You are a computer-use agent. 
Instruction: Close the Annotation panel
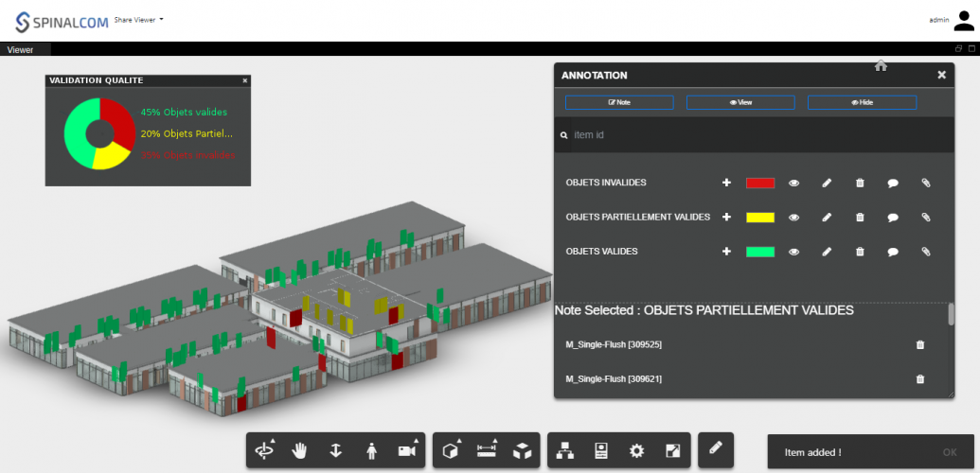pos(941,75)
